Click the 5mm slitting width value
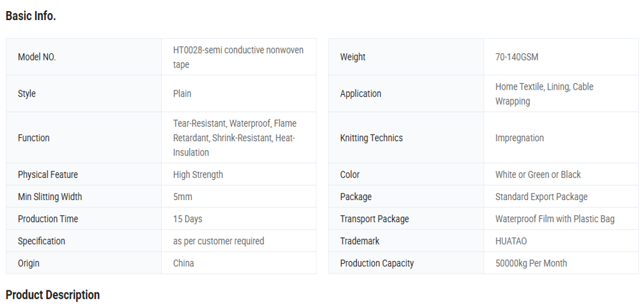Image resolution: width=644 pixels, height=306 pixels. [x=183, y=197]
